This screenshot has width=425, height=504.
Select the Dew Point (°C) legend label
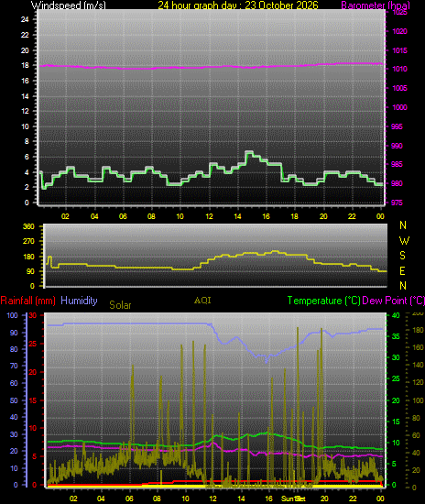pos(393,301)
